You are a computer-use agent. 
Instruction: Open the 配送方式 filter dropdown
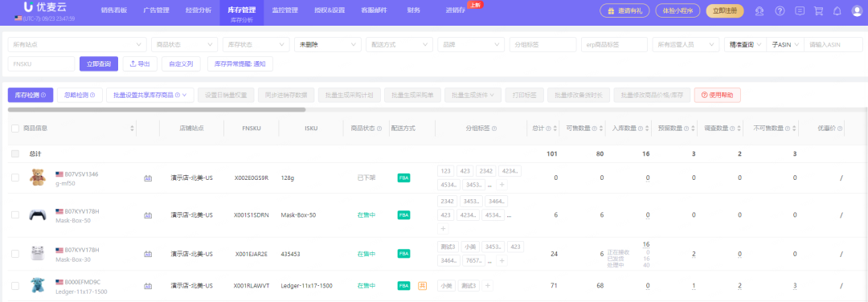click(399, 44)
